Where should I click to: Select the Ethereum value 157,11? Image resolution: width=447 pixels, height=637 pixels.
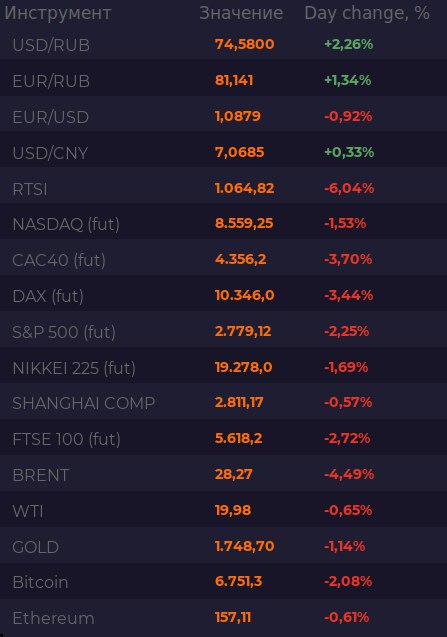[x=233, y=618]
